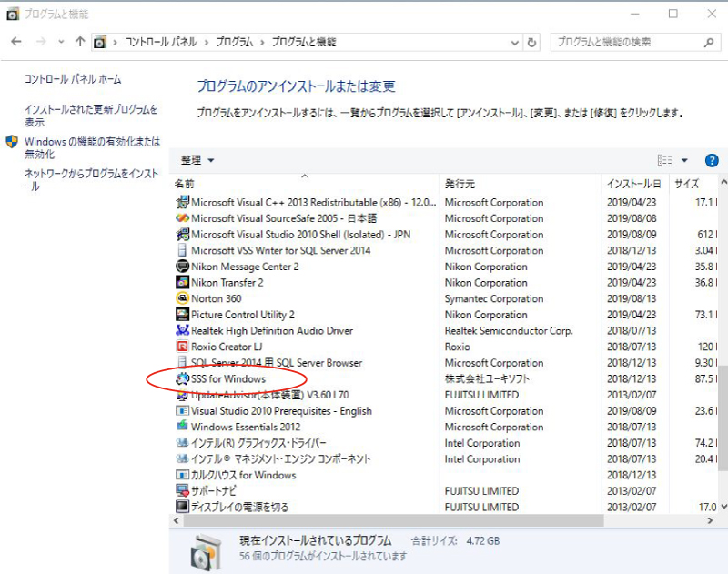Open コントロール パネル ホーム link
This screenshot has height=574, width=728.
point(73,80)
